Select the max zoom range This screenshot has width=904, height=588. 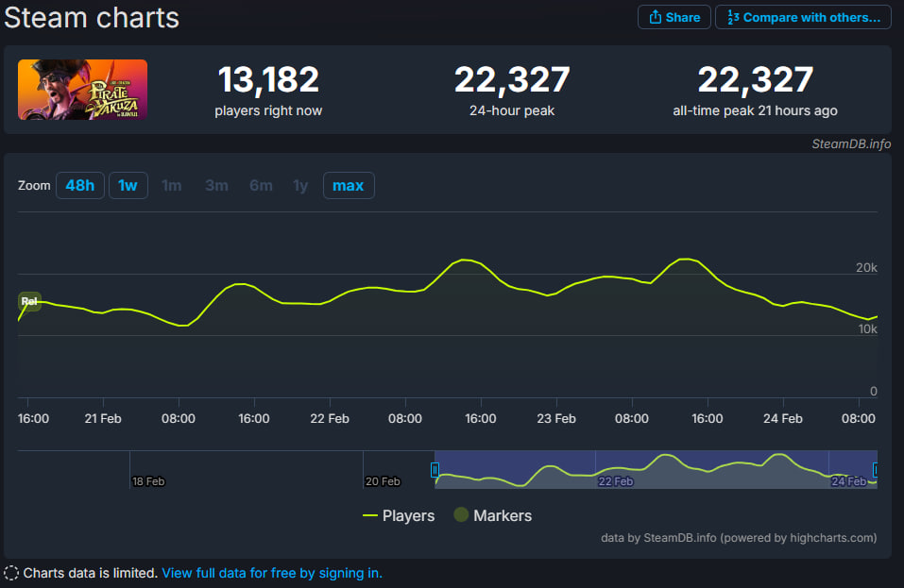[349, 186]
